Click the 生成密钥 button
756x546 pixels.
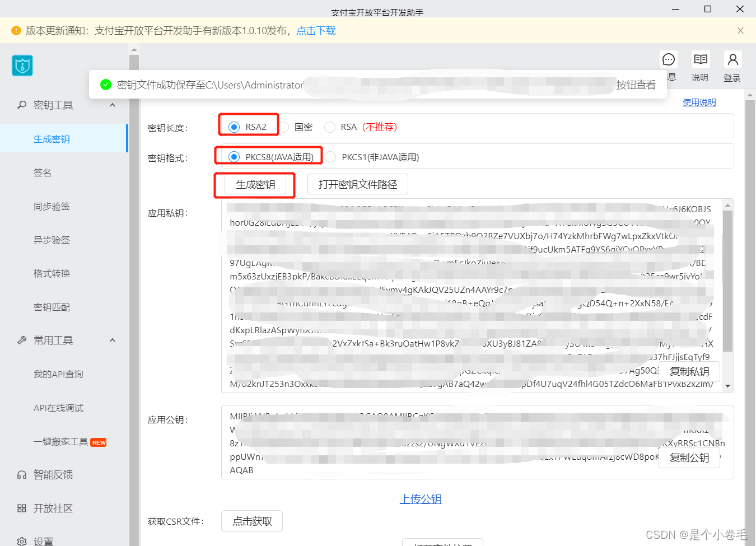click(x=255, y=184)
